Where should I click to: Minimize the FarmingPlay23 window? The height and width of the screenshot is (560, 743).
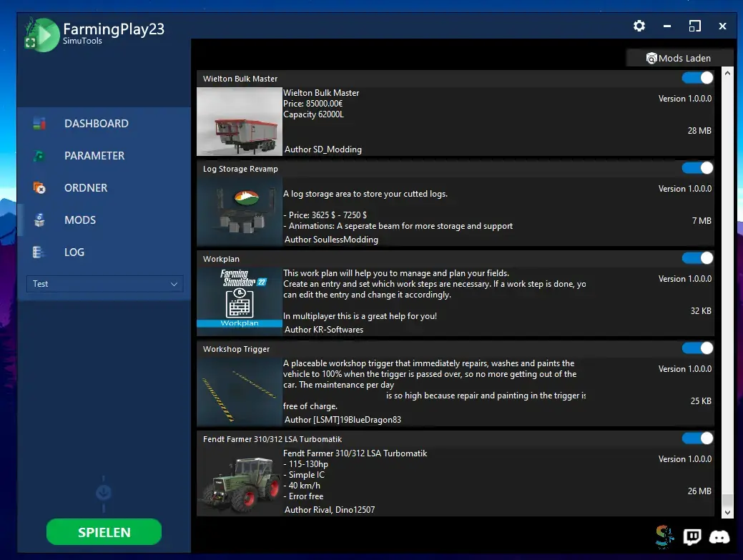[x=667, y=26]
